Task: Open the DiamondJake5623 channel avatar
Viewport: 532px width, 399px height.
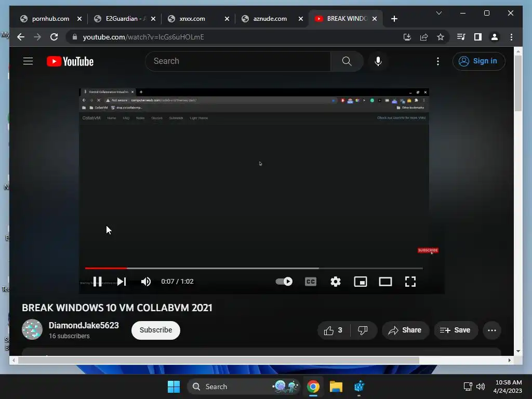Action: (32, 329)
